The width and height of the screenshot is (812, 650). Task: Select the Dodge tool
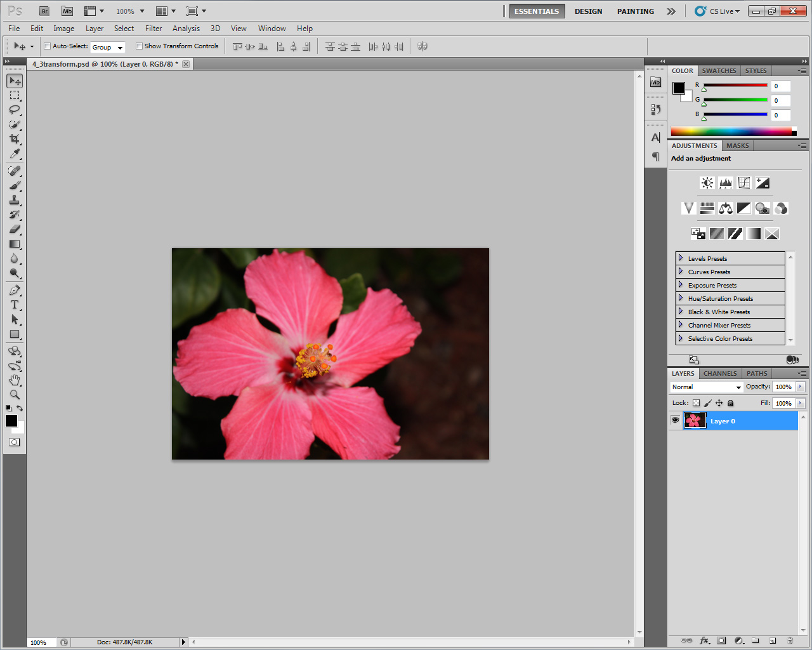(x=15, y=273)
